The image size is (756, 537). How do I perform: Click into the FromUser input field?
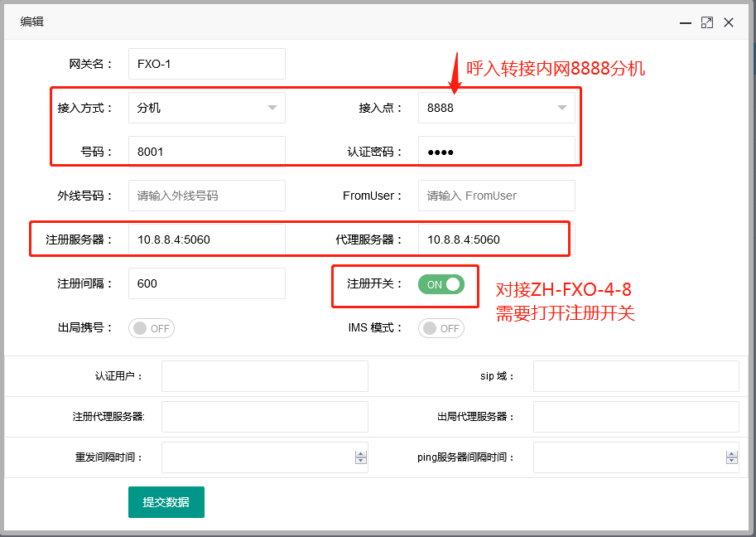point(496,196)
